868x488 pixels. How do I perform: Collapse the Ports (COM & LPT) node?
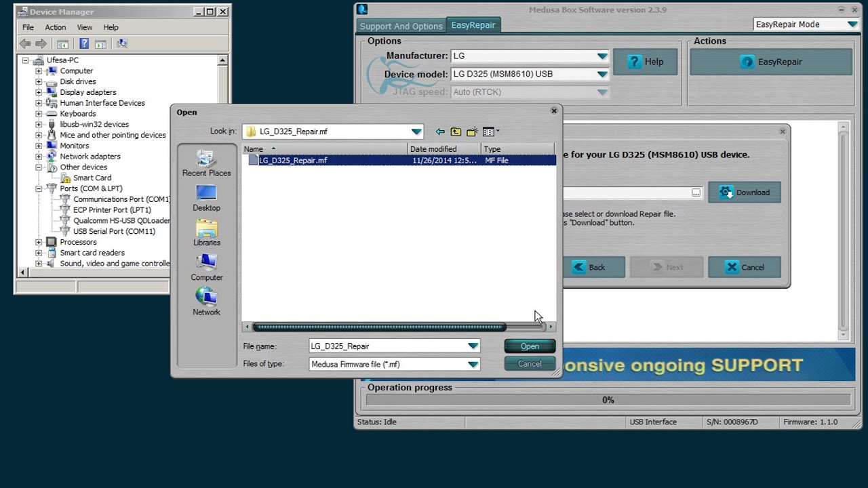tap(39, 188)
